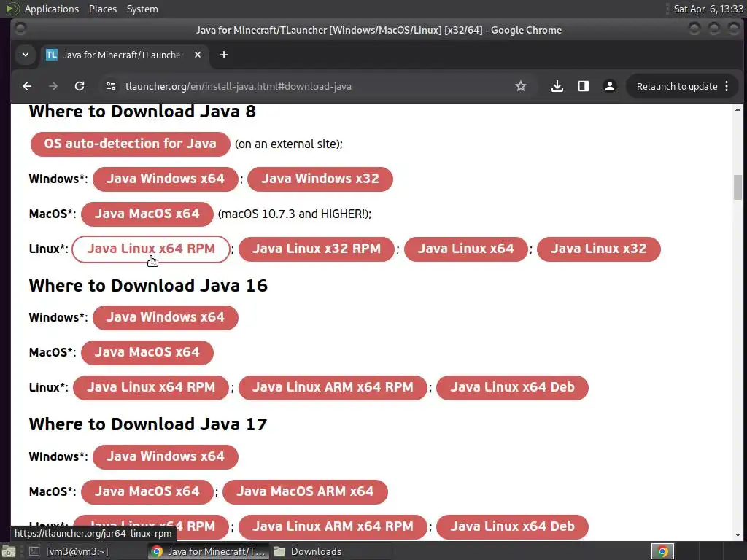Open the System menu
The image size is (747, 560).
point(142,9)
